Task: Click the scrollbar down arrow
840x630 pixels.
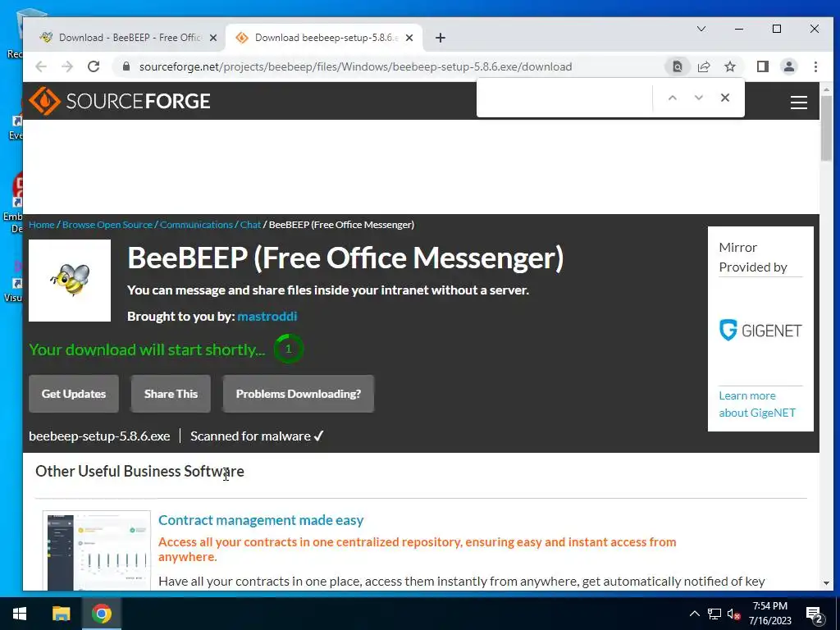Action: pyautogui.click(x=825, y=583)
